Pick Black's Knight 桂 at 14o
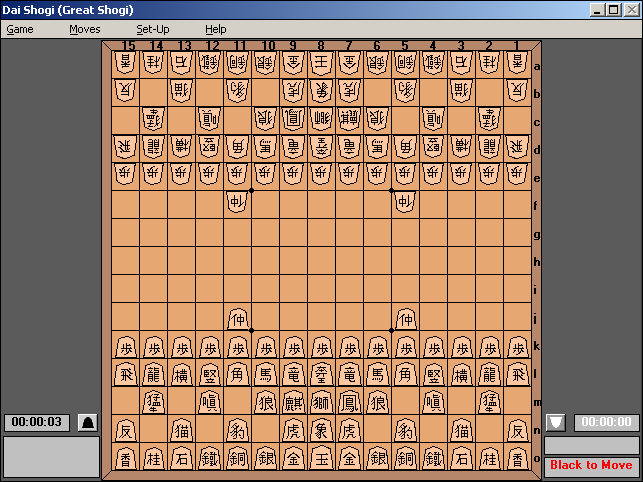643x482 pixels. pyautogui.click(x=153, y=458)
